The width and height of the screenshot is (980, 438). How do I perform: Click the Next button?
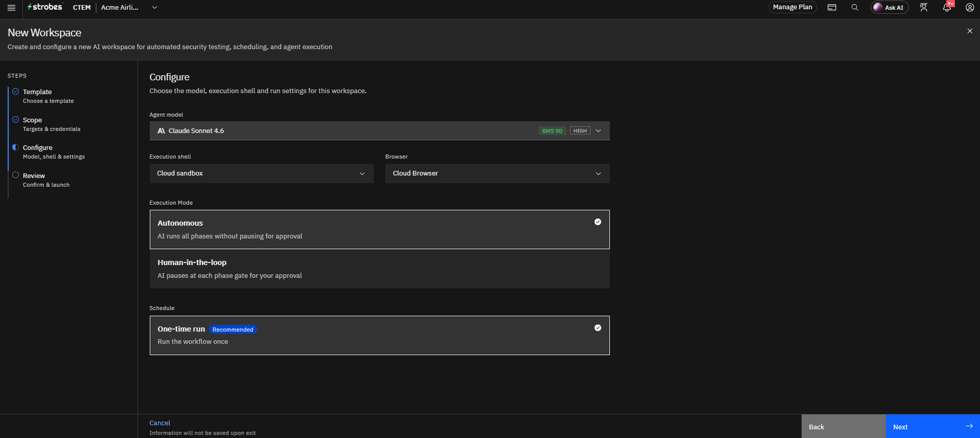point(933,427)
